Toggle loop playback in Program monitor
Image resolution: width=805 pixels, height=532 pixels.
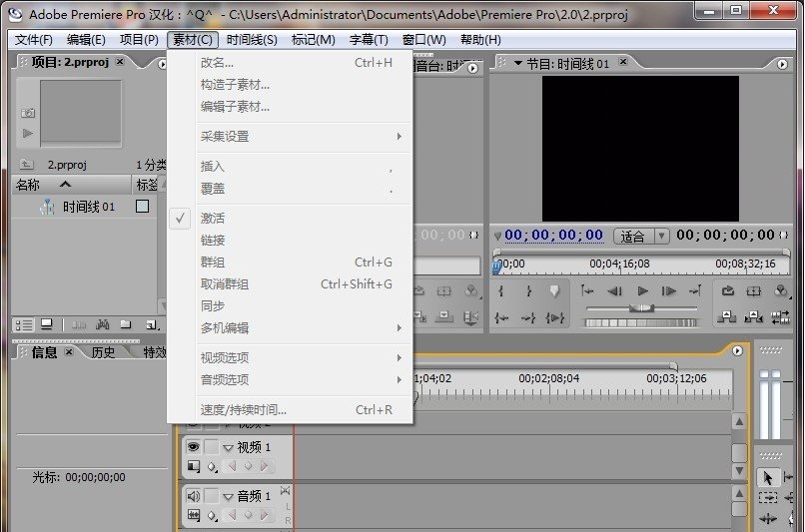[727, 291]
